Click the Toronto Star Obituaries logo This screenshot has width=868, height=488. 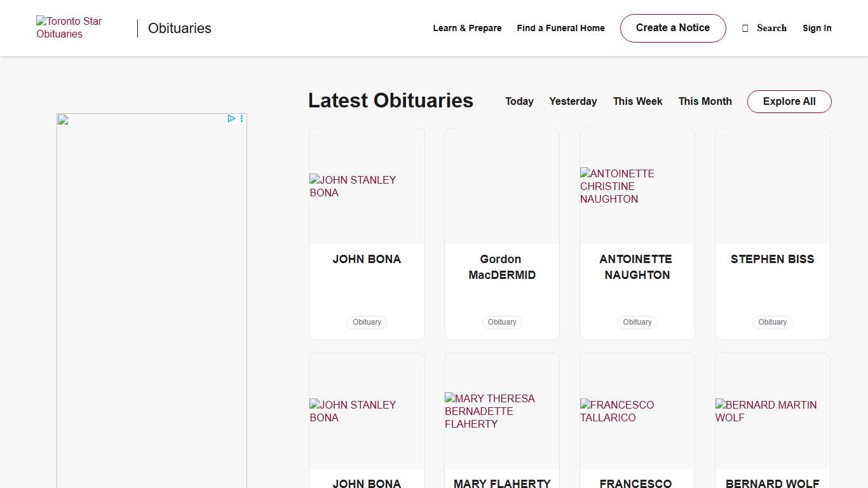(69, 28)
